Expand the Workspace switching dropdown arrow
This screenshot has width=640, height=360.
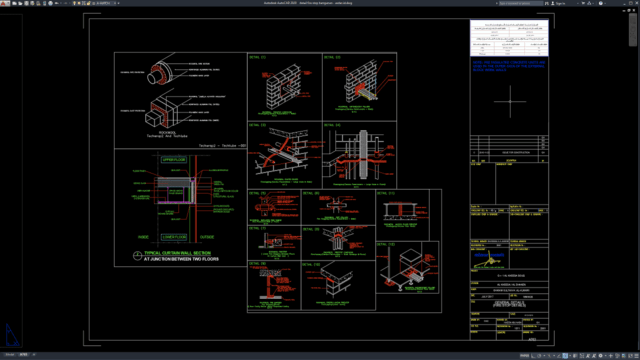pyautogui.click(x=606, y=356)
